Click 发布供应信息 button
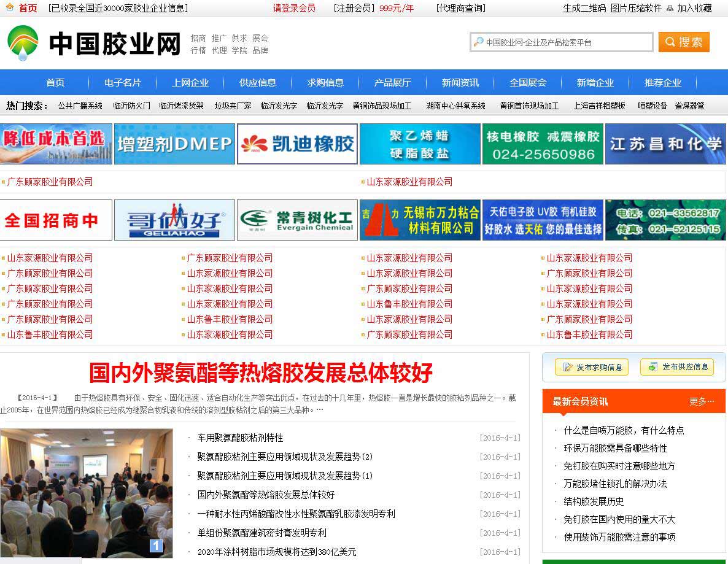The image size is (728, 564). pos(677,367)
